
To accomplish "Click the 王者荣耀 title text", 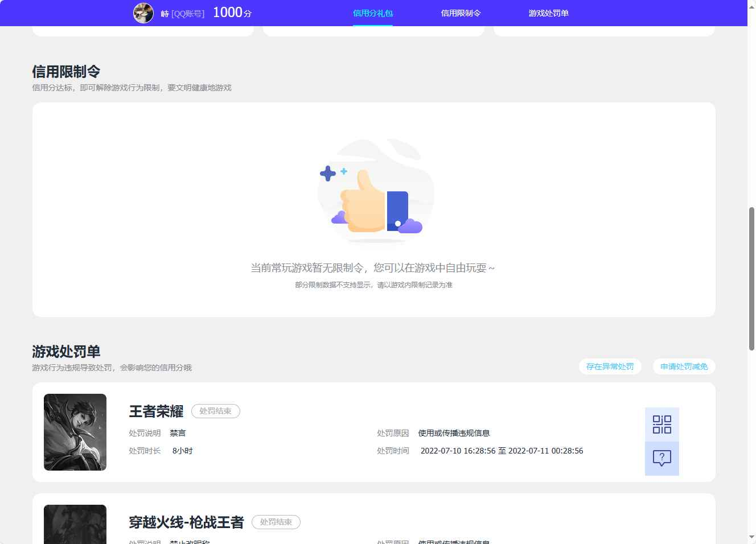I will point(156,411).
